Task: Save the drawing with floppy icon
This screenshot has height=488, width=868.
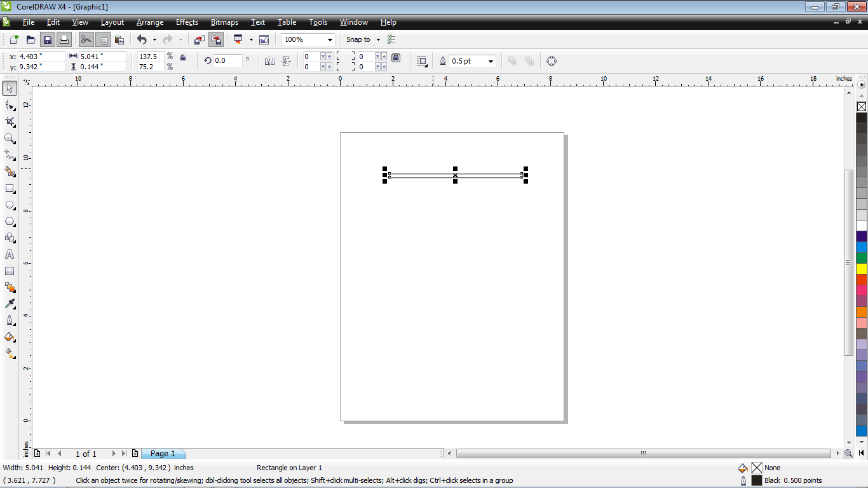Action: click(x=47, y=39)
